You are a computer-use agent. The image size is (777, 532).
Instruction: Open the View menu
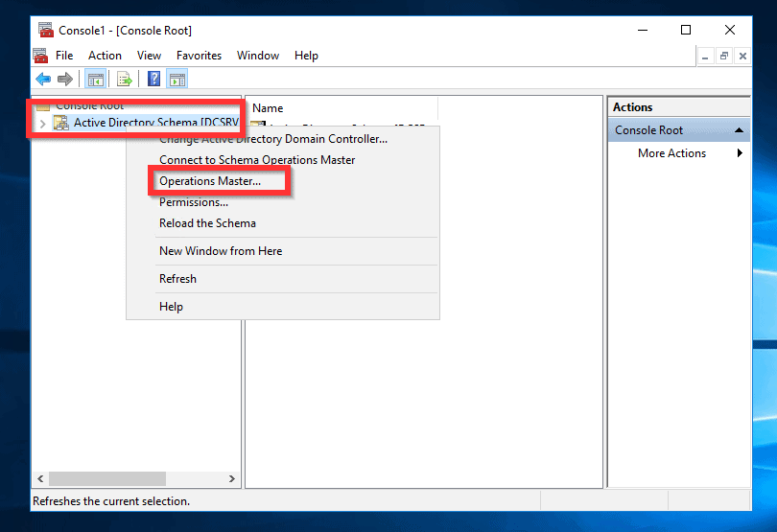(x=149, y=56)
